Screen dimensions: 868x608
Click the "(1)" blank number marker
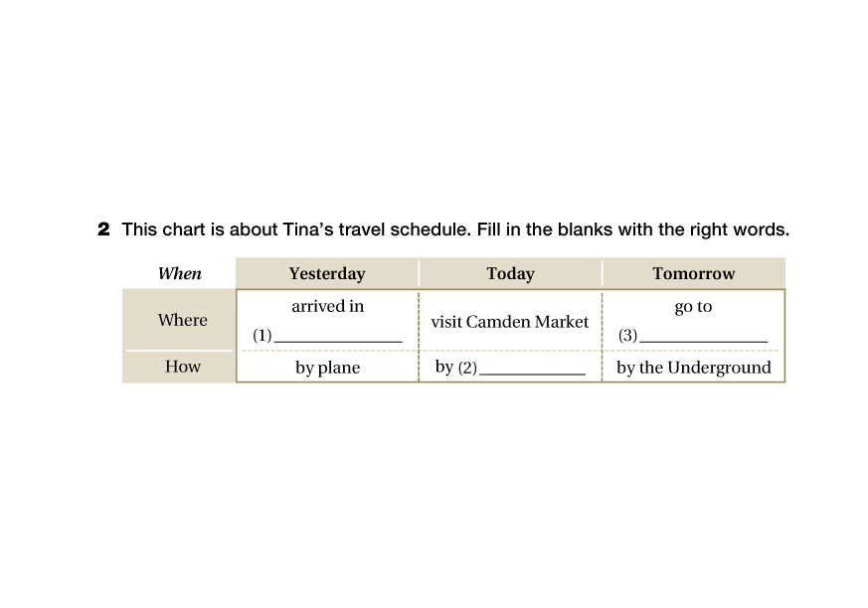pos(261,336)
